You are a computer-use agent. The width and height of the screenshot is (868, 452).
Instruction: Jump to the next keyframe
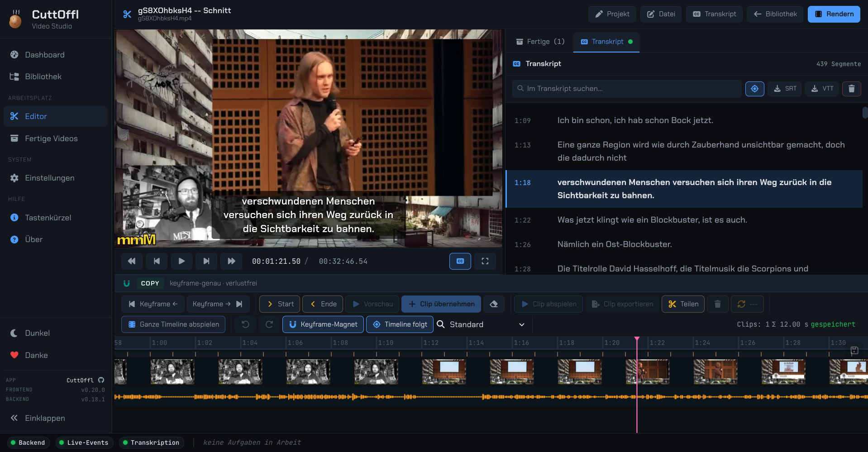click(x=218, y=304)
